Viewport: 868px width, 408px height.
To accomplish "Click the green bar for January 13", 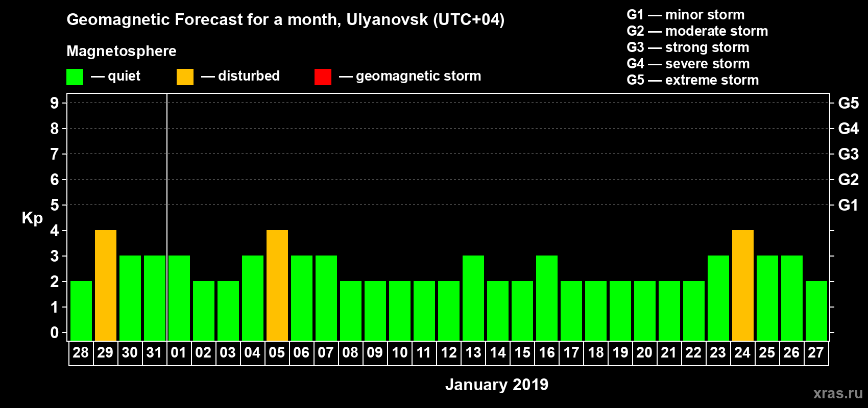I will [473, 298].
